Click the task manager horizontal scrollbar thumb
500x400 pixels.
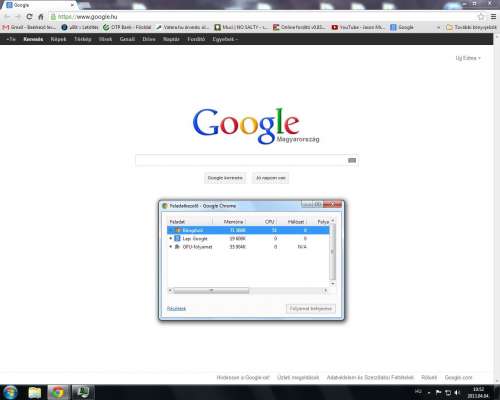[x=211, y=291]
